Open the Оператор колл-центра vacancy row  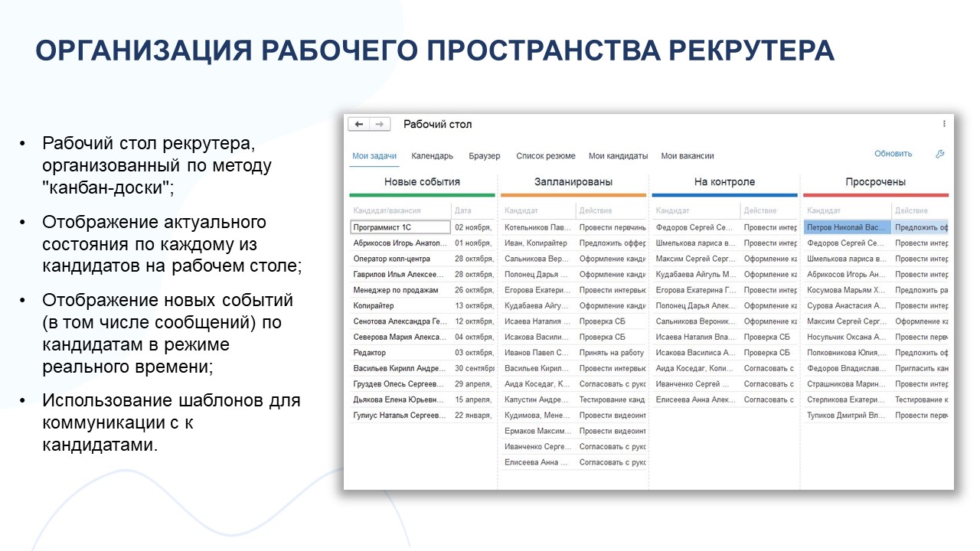click(x=395, y=259)
